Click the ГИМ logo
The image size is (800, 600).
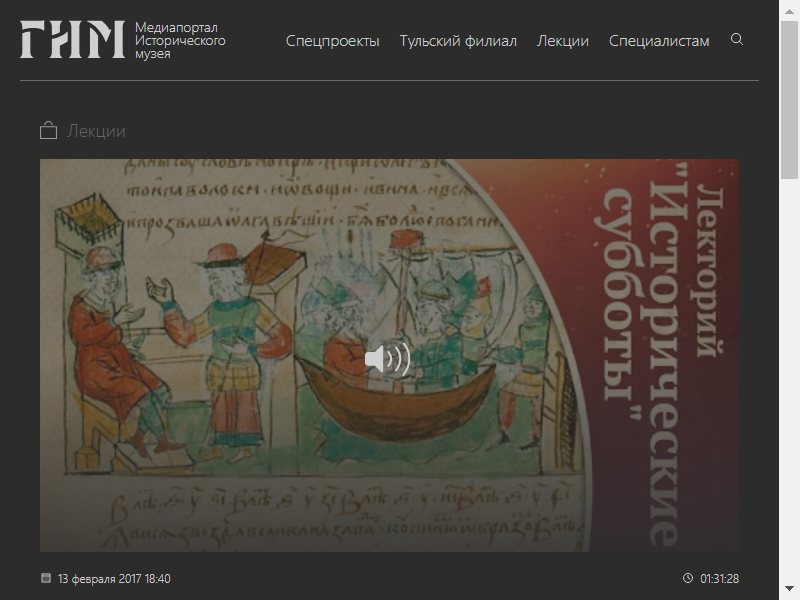[72, 39]
